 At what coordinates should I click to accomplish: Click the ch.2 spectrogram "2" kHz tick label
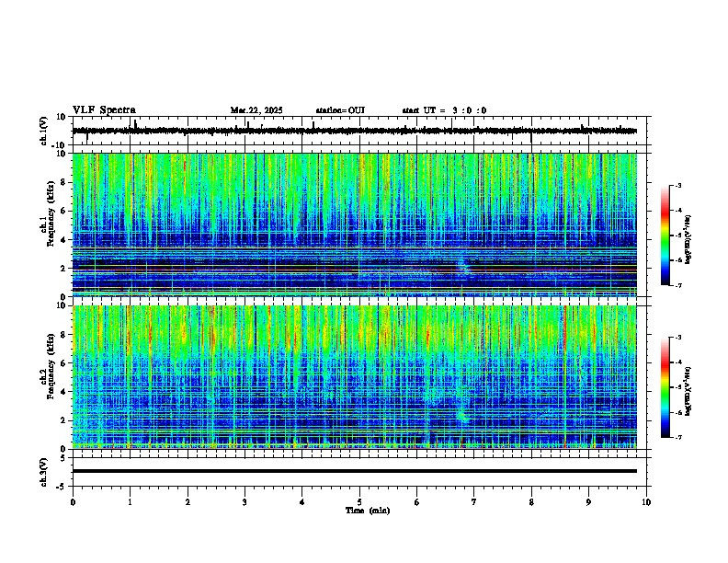(x=64, y=420)
